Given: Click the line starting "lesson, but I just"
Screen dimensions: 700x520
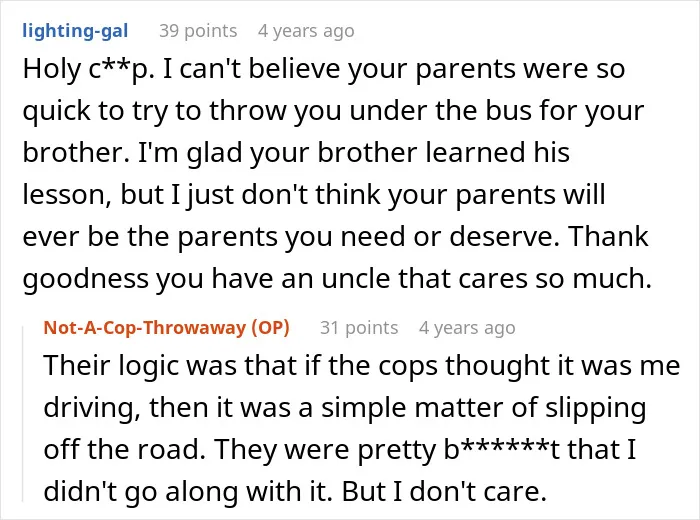Looking at the screenshot, I should [x=314, y=195].
